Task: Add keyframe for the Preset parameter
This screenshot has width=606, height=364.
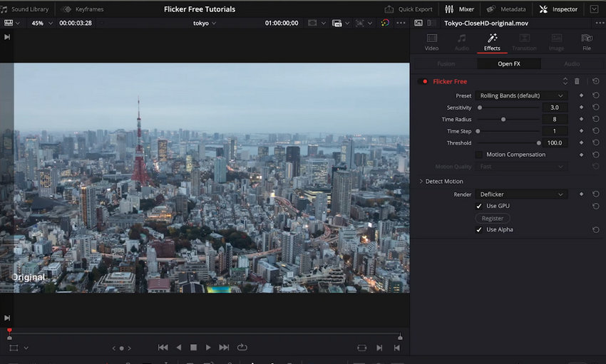Action: (x=581, y=95)
